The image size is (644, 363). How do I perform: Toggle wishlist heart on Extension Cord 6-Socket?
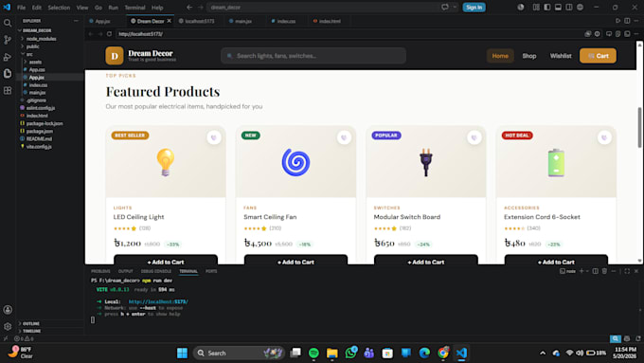604,137
